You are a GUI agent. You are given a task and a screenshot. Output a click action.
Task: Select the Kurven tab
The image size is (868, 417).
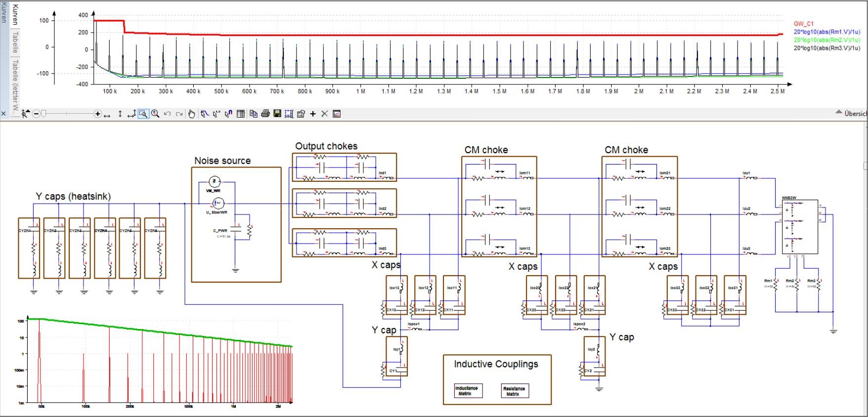pyautogui.click(x=15, y=14)
